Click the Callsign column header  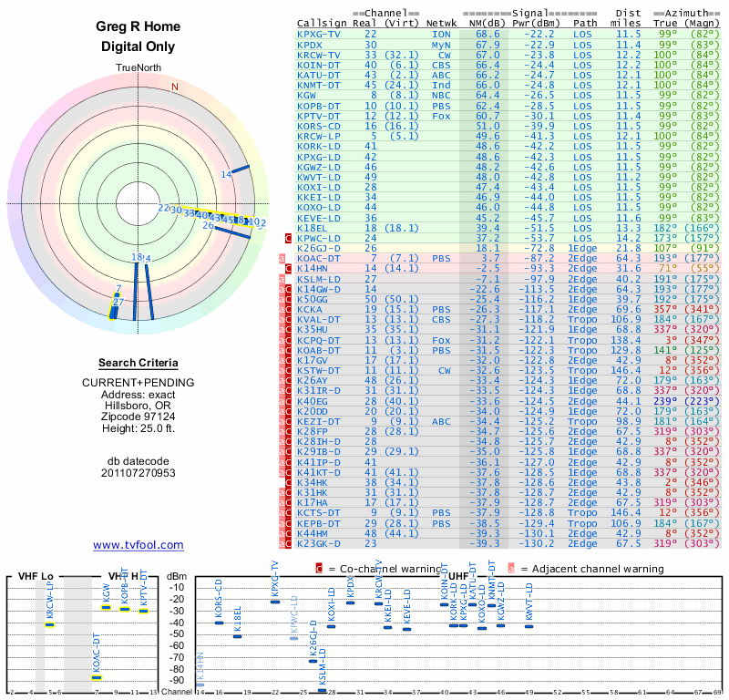click(x=322, y=24)
